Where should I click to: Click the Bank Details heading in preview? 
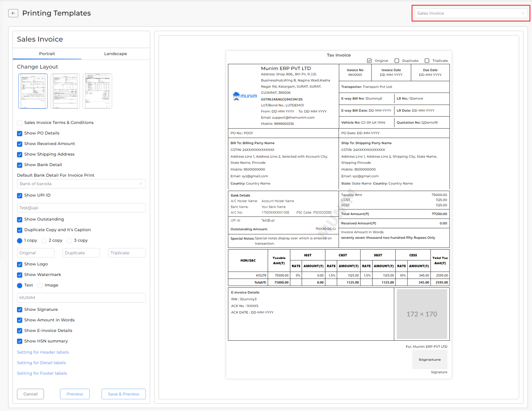[x=240, y=195]
